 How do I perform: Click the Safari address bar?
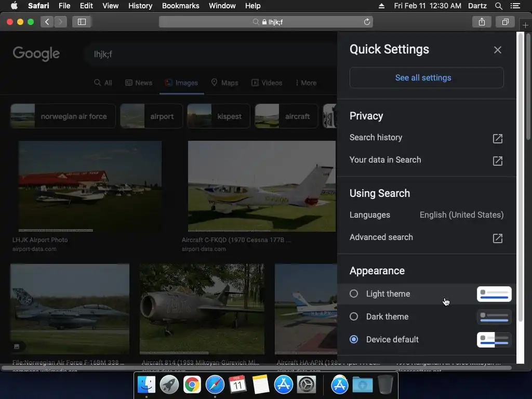266,22
